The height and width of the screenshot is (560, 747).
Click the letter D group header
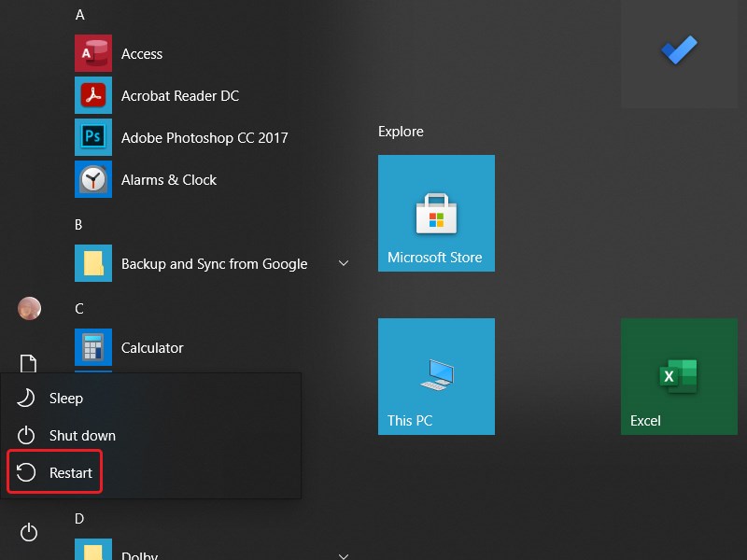(x=79, y=519)
